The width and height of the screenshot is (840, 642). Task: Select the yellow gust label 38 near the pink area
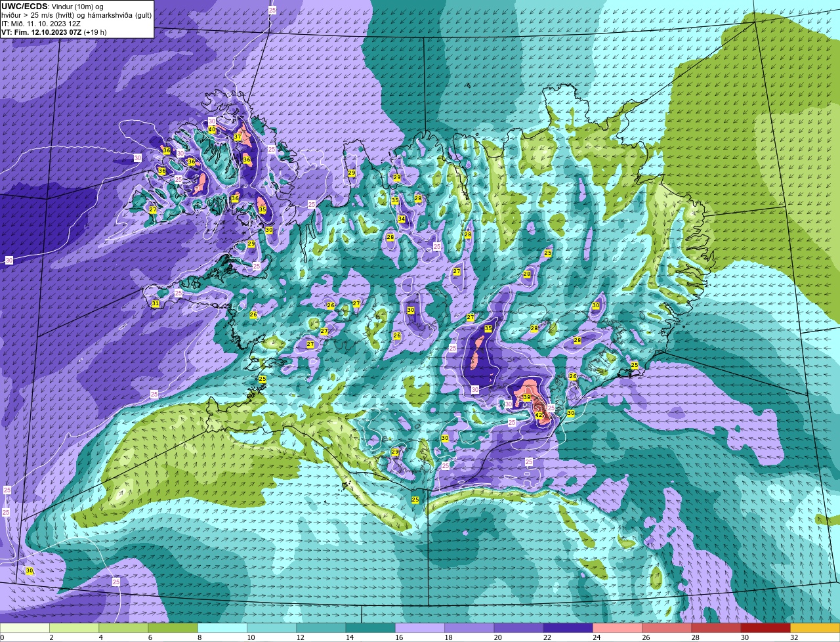(526, 397)
